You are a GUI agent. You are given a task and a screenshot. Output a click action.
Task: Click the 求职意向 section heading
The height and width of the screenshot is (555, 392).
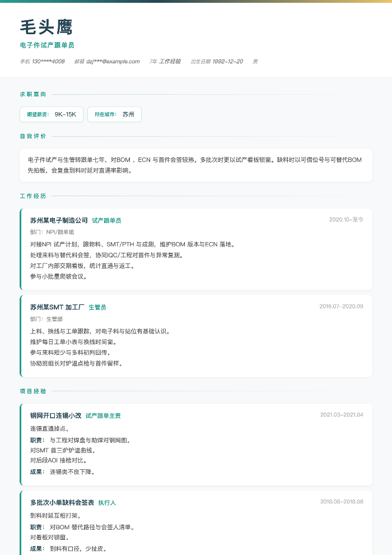pos(33,94)
